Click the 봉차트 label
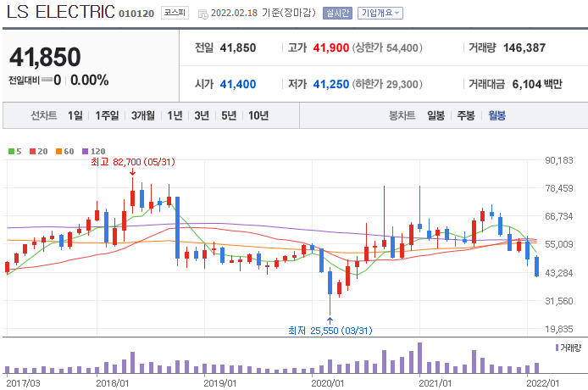Screen dimensions: 588x390 click(402, 115)
